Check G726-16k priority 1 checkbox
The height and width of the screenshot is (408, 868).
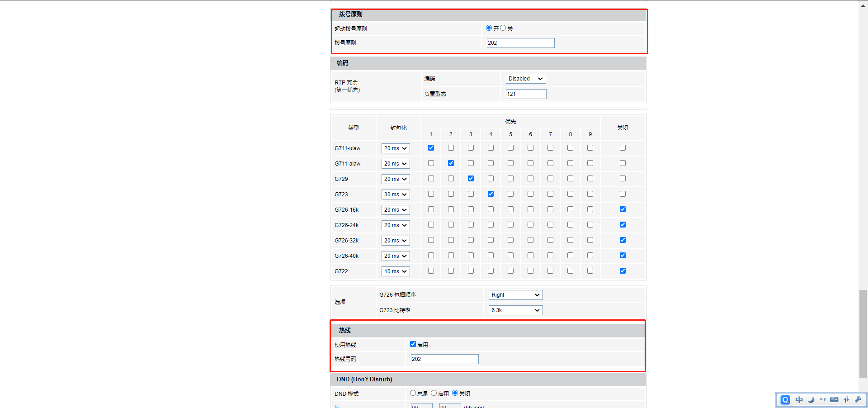(x=431, y=209)
